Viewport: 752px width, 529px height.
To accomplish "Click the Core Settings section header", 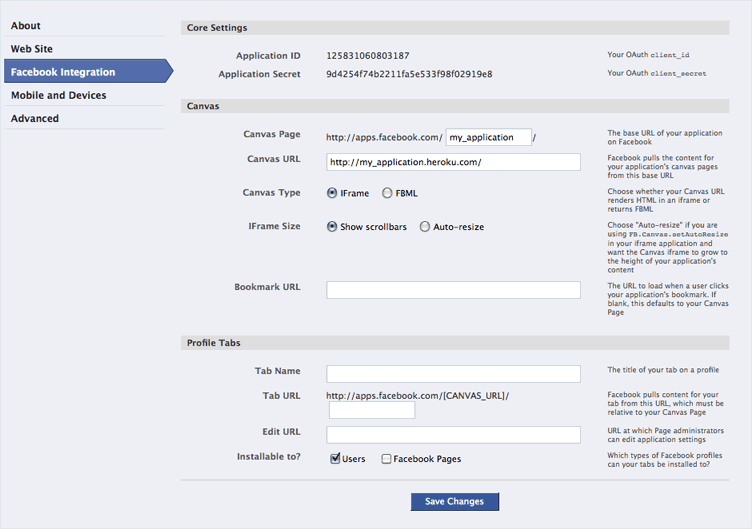I will pyautogui.click(x=455, y=28).
